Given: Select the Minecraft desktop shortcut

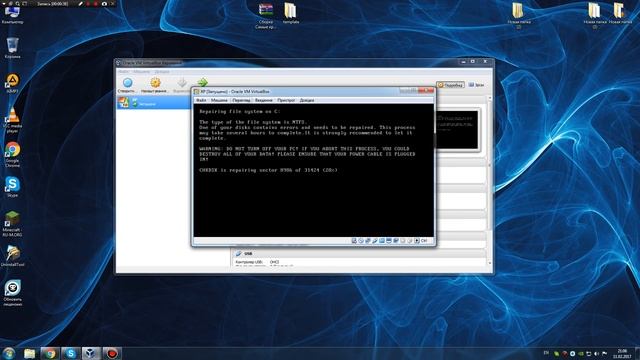Looking at the screenshot, I should tap(12, 224).
